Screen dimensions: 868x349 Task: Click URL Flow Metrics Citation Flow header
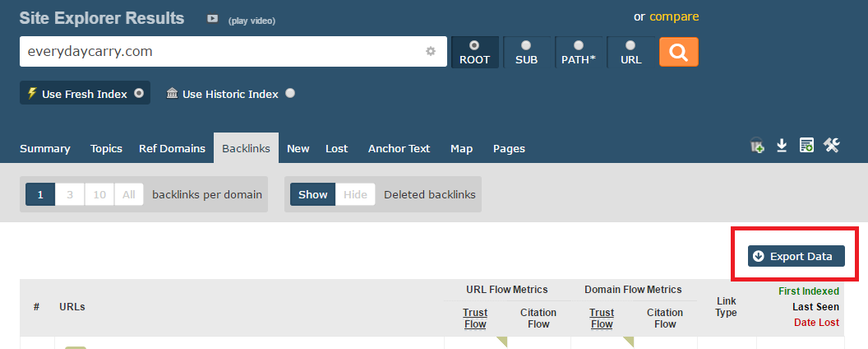538,319
